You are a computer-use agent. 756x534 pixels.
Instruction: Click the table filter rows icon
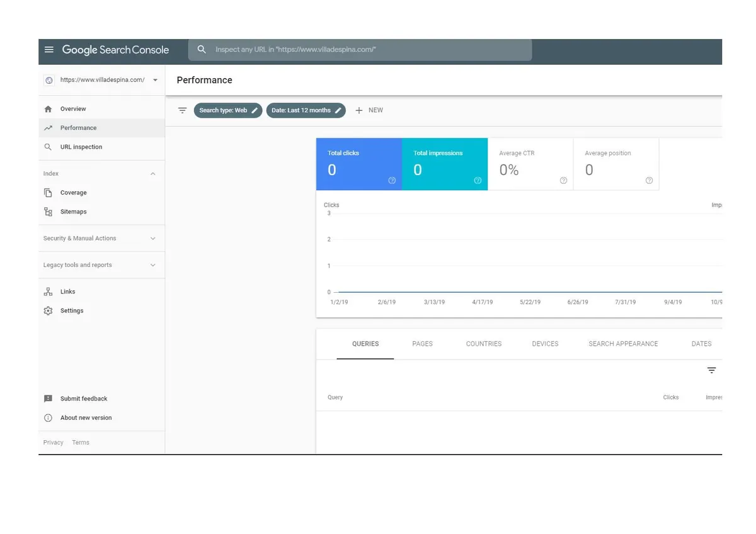click(711, 370)
